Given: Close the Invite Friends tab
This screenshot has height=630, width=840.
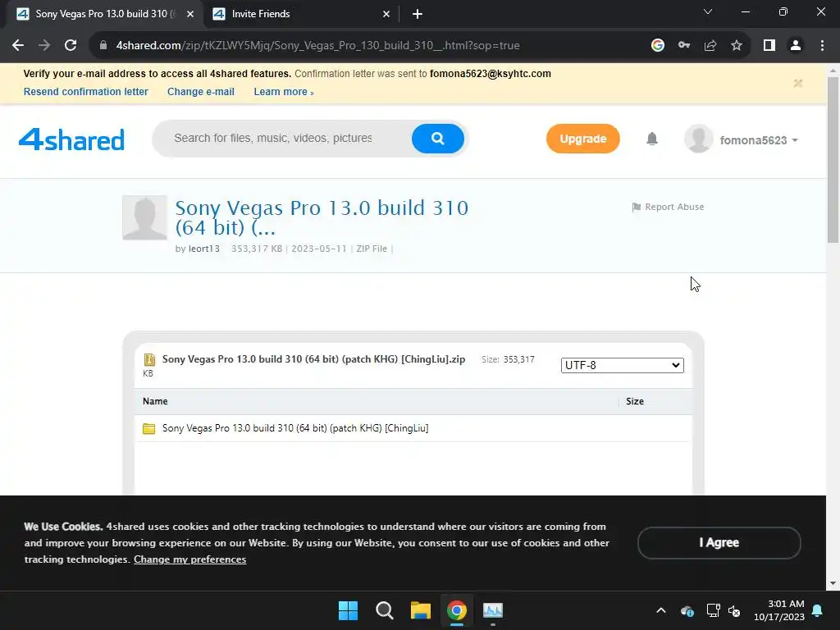Looking at the screenshot, I should (x=386, y=14).
